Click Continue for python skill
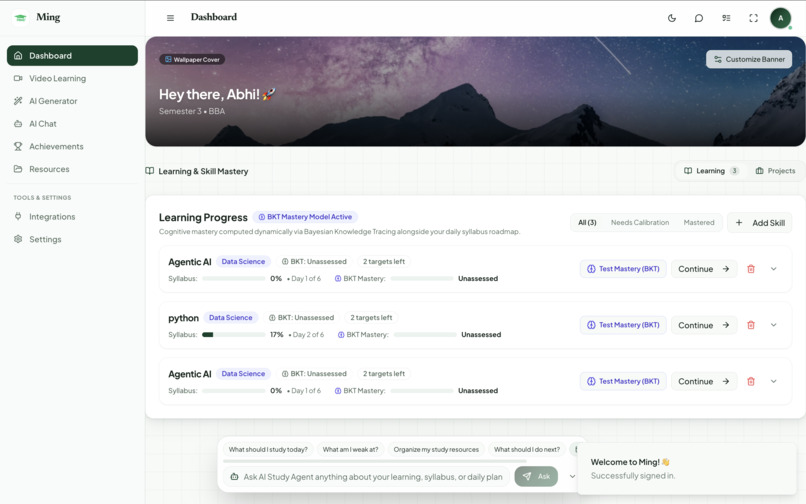Screen dimensions: 806x504 (x=704, y=325)
